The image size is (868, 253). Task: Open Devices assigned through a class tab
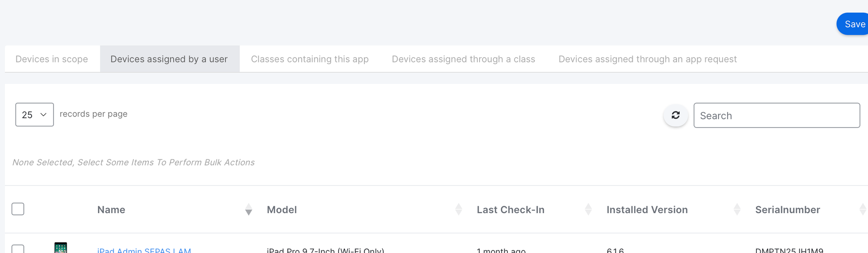pyautogui.click(x=463, y=59)
